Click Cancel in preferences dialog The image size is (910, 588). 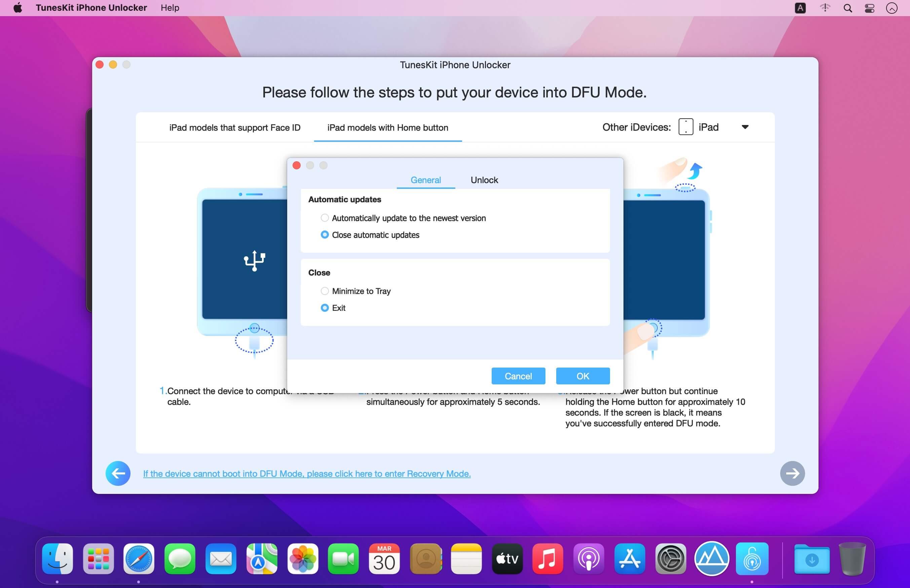[518, 376]
